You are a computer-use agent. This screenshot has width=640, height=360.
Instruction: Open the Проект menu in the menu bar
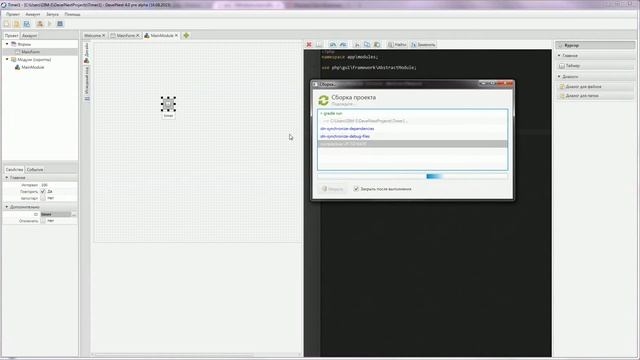[x=13, y=14]
